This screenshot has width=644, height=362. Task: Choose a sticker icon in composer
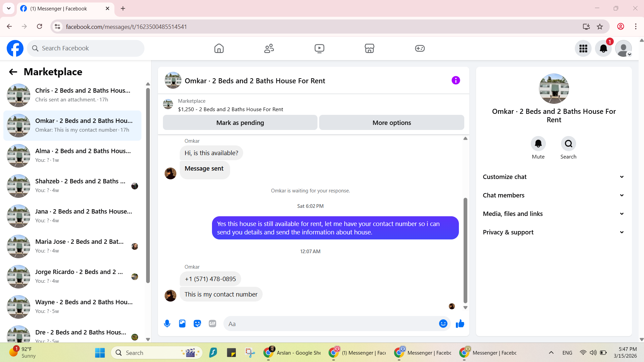coord(197,324)
